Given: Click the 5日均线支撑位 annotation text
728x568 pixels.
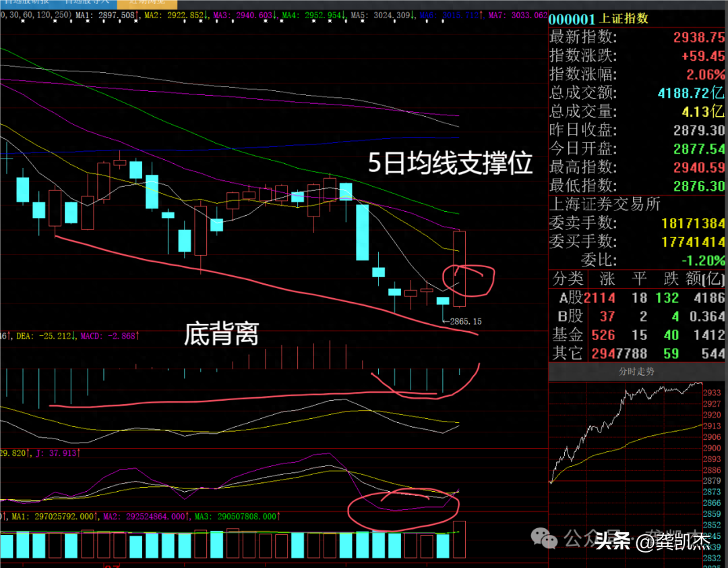Looking at the screenshot, I should (450, 163).
